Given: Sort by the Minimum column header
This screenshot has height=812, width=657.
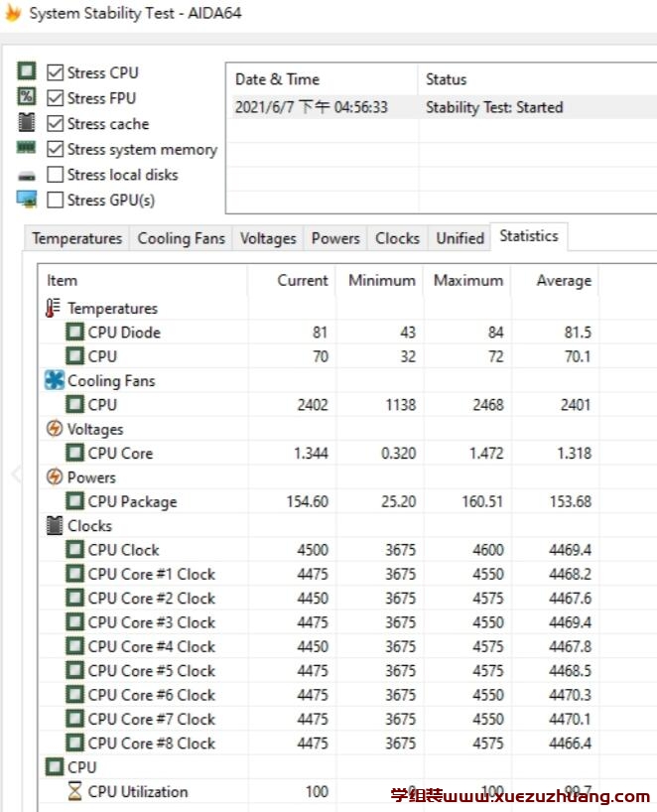Looking at the screenshot, I should (379, 280).
